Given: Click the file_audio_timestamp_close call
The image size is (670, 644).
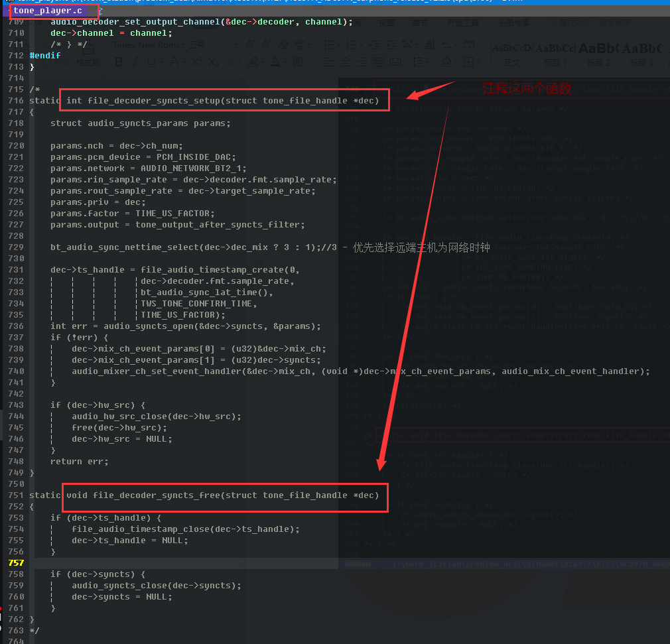Looking at the screenshot, I should (x=186, y=529).
